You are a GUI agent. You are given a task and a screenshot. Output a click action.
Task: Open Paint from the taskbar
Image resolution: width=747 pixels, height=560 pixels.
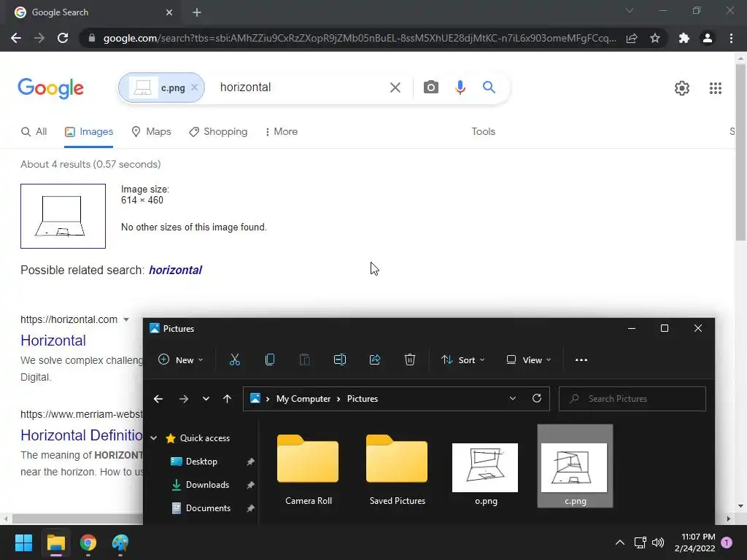pyautogui.click(x=120, y=542)
